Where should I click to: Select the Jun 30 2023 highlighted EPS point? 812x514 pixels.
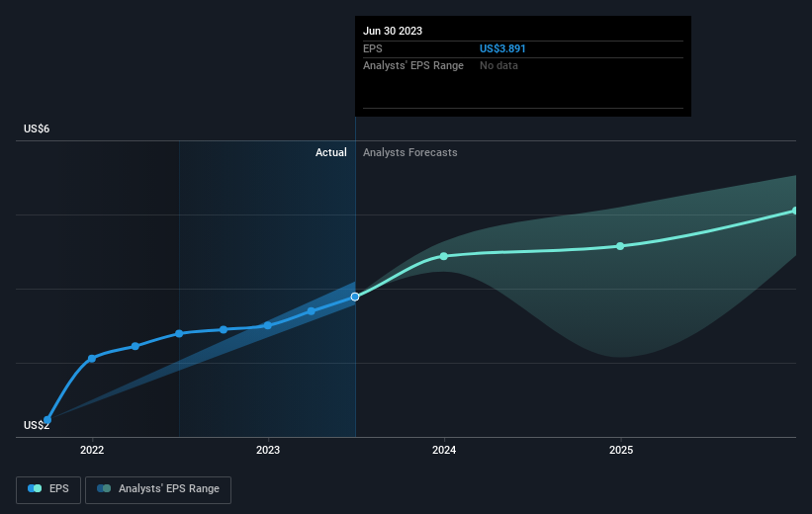pyautogui.click(x=355, y=297)
